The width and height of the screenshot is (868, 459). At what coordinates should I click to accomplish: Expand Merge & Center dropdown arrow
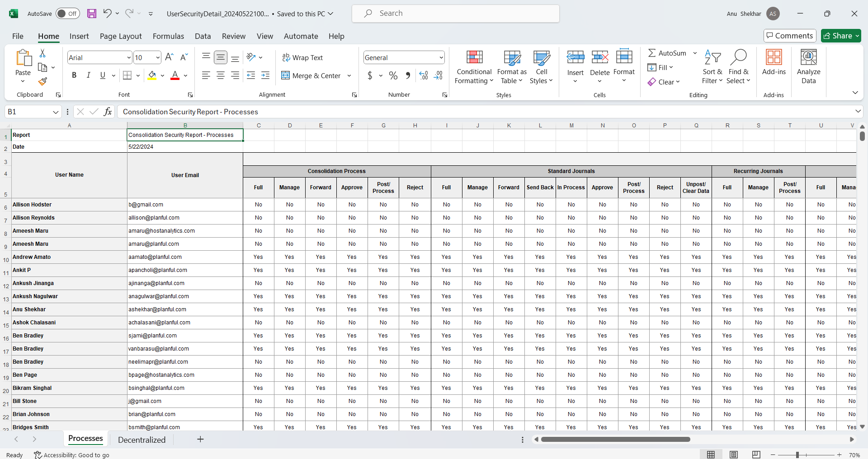[x=349, y=75]
